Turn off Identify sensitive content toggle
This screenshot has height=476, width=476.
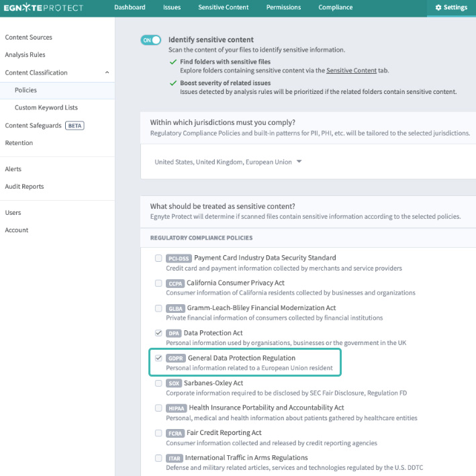point(150,40)
